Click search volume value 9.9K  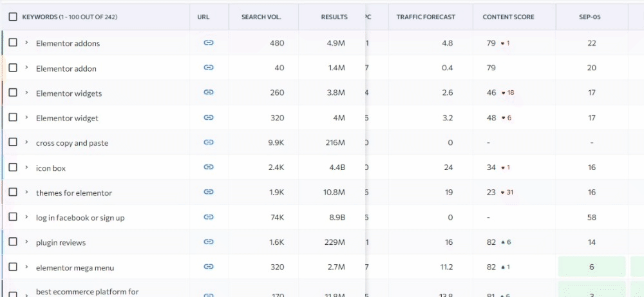(276, 142)
